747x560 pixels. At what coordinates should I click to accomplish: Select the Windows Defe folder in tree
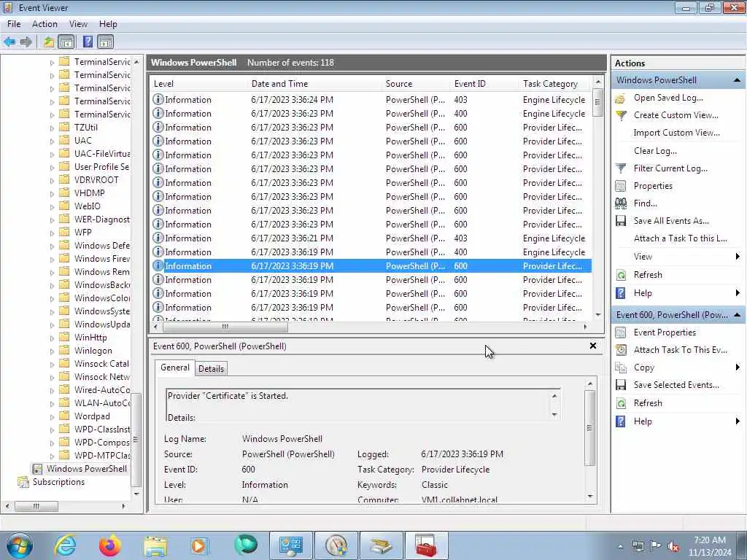pyautogui.click(x=101, y=246)
